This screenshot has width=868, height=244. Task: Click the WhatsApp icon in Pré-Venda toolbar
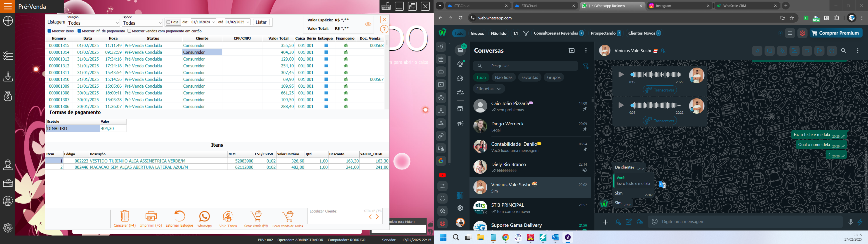[204, 216]
